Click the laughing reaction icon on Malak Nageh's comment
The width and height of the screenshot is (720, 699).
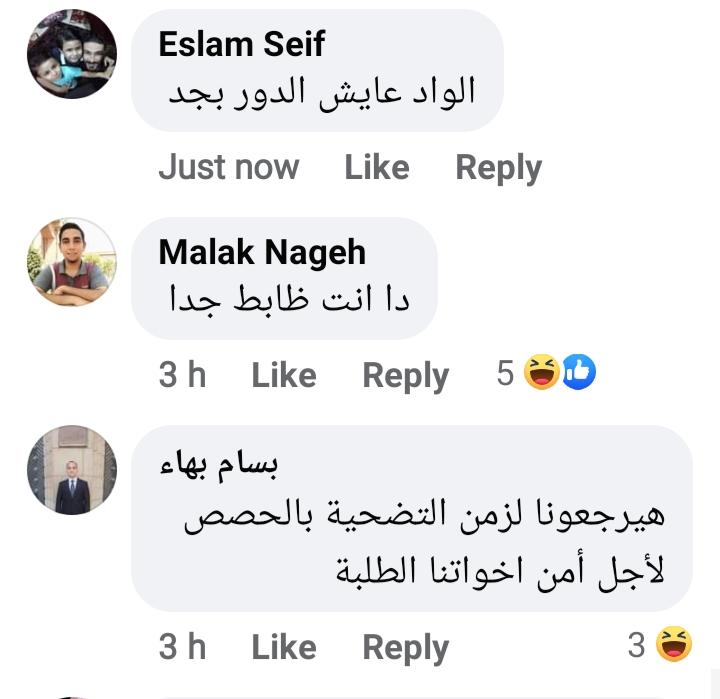tap(542, 374)
